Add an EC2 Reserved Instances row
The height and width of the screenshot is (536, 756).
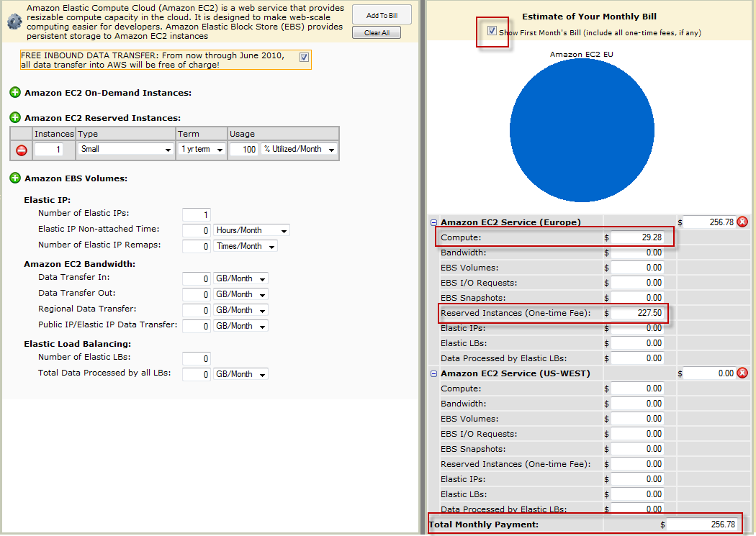[x=15, y=117]
